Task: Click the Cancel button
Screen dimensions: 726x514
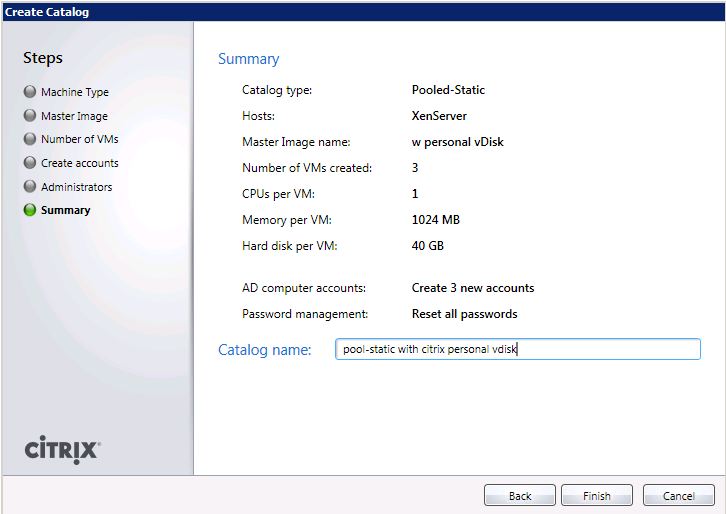Action: tap(678, 495)
